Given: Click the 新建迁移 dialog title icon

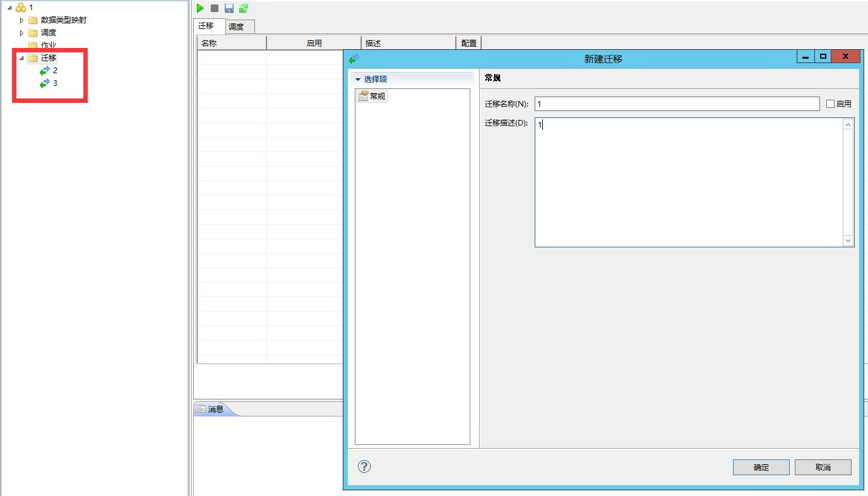Looking at the screenshot, I should [x=354, y=58].
